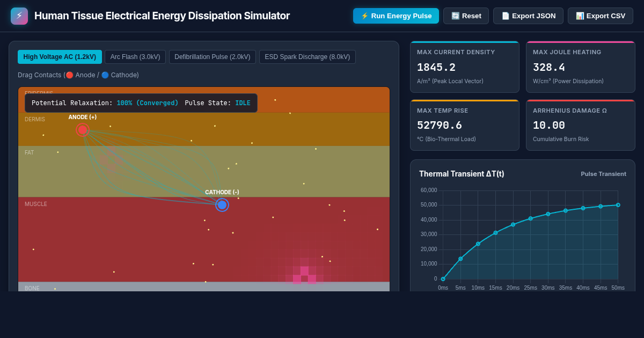Click the ANODE (+) label
This screenshot has width=644, height=338.
coord(83,117)
